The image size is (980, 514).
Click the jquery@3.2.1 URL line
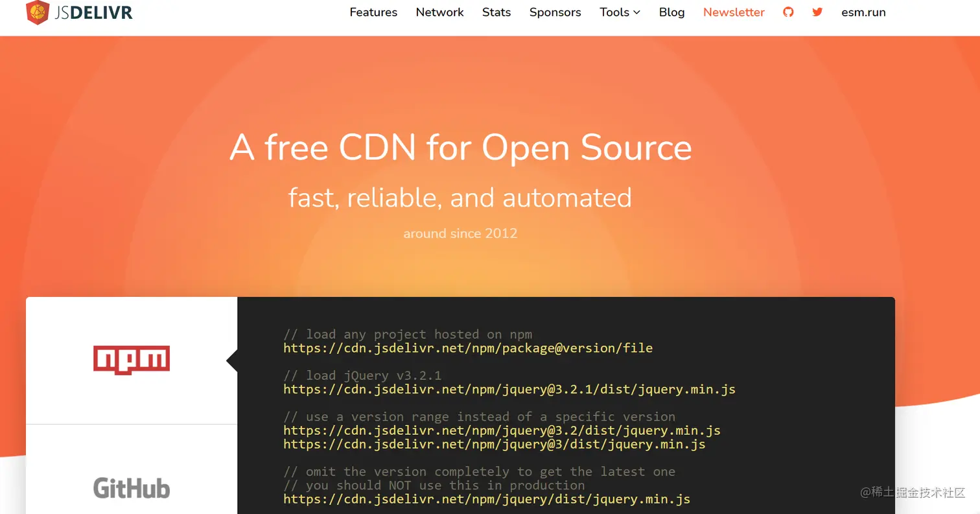[x=509, y=390]
